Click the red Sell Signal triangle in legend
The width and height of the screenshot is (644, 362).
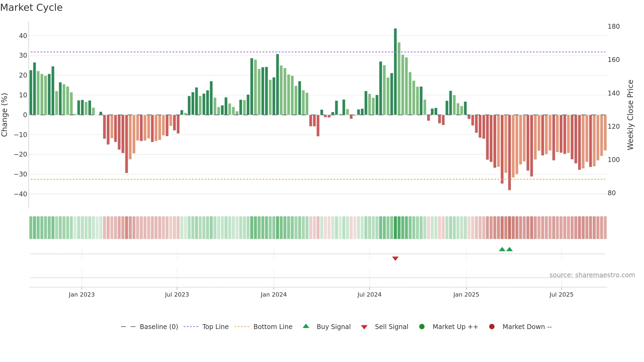tap(364, 327)
